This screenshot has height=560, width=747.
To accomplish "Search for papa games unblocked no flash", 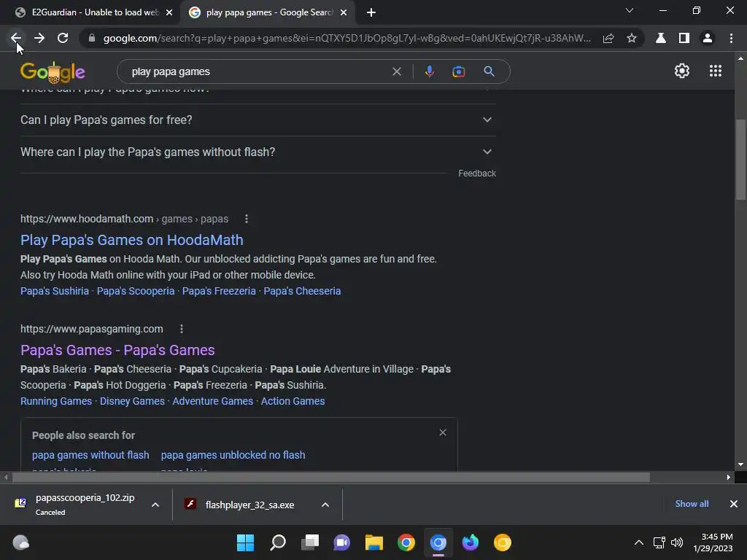I will 233,455.
